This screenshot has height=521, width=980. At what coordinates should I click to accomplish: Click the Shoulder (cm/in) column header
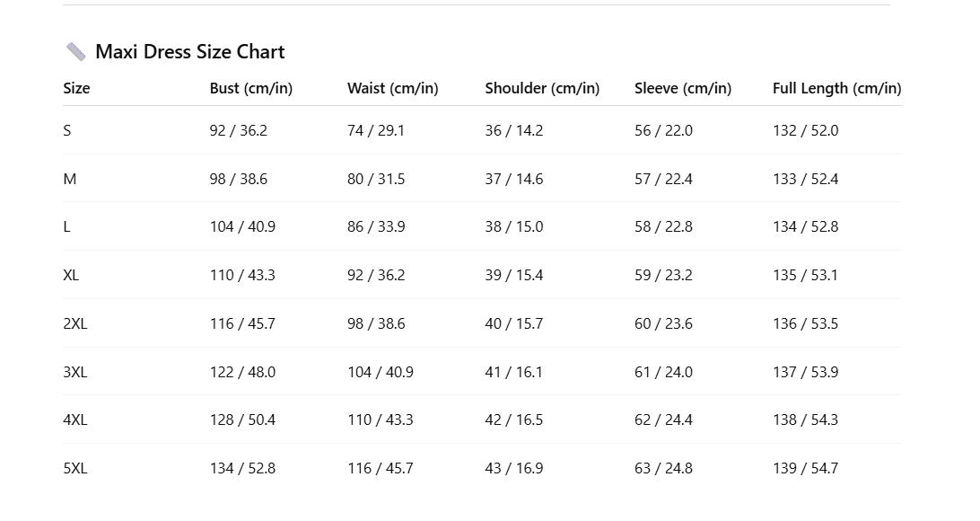(542, 88)
